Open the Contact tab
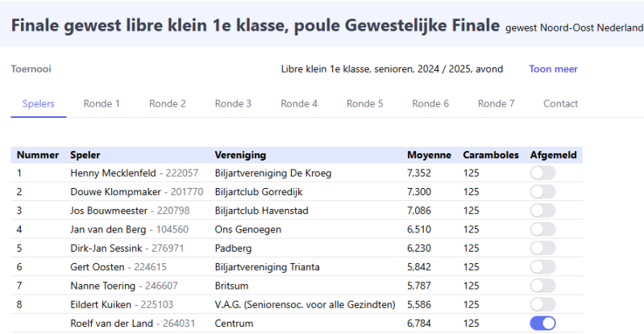644x334 pixels. [x=560, y=103]
